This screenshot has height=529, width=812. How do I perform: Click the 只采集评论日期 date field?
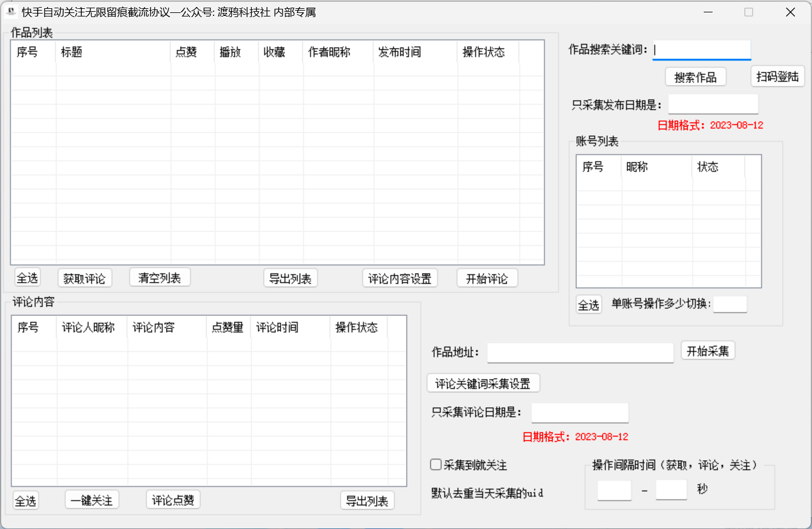pos(580,412)
